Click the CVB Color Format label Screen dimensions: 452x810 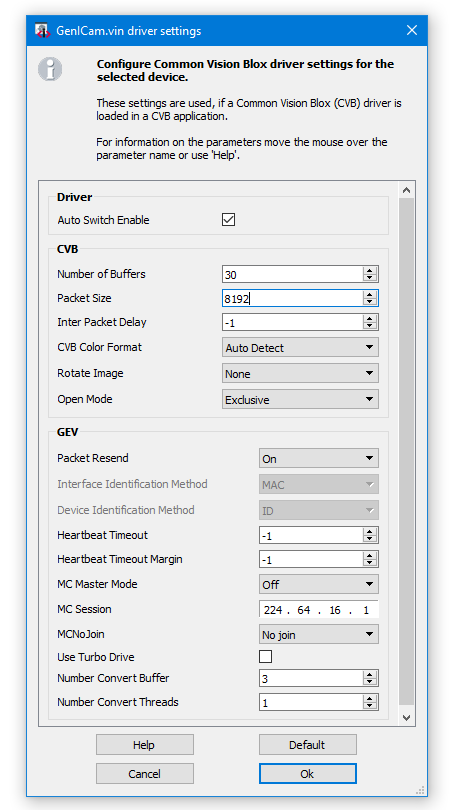click(100, 347)
